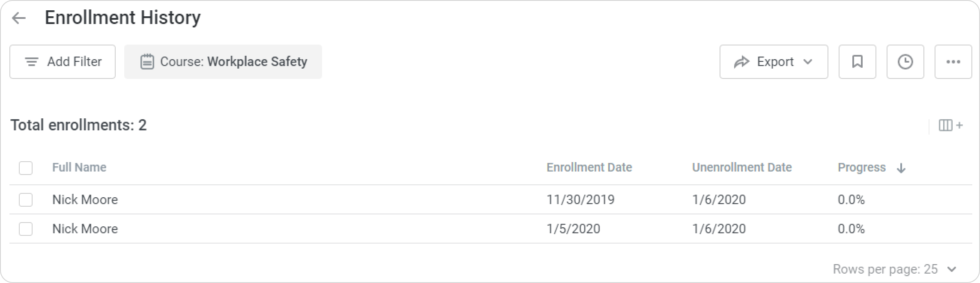Toggle the select-all header checkbox
Image resolution: width=980 pixels, height=283 pixels.
pos(26,168)
